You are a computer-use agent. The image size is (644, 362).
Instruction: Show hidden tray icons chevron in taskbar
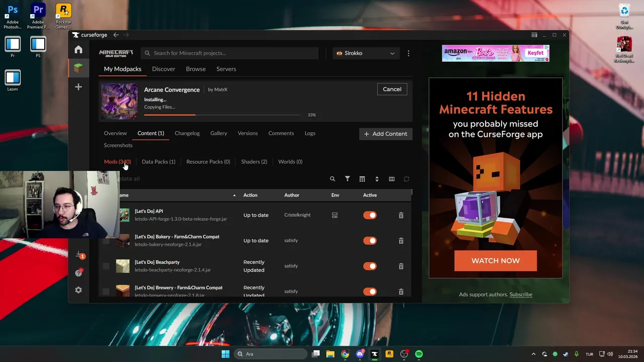point(533,354)
